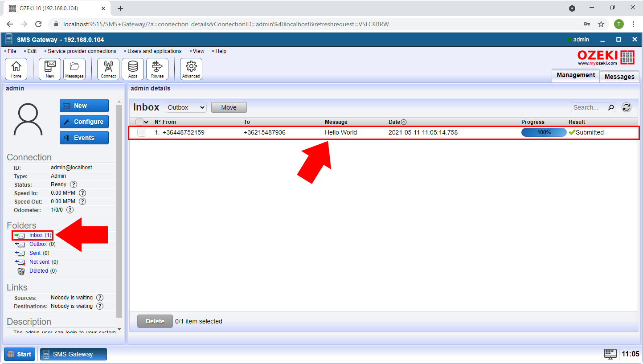643x364 pixels.
Task: Click the 100% progress bar
Action: tap(544, 132)
